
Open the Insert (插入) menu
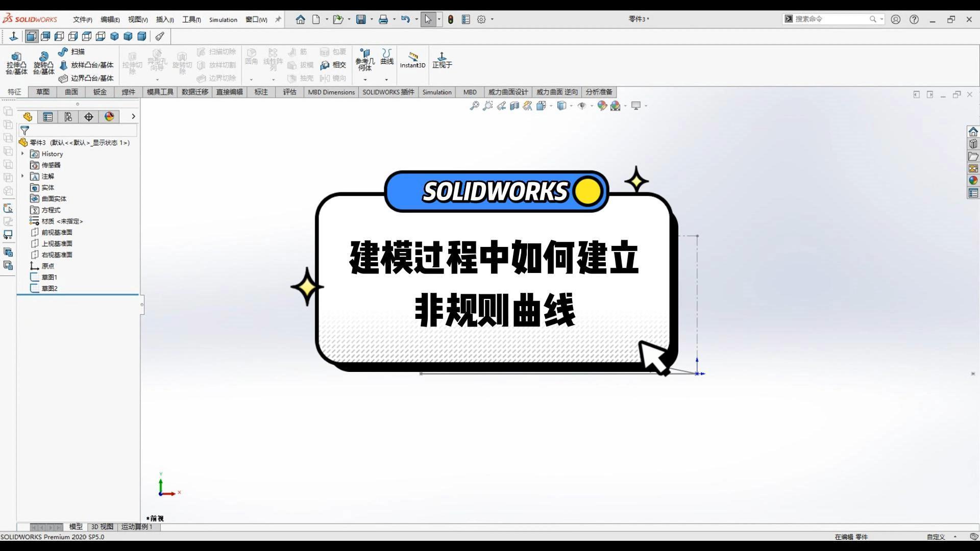164,19
